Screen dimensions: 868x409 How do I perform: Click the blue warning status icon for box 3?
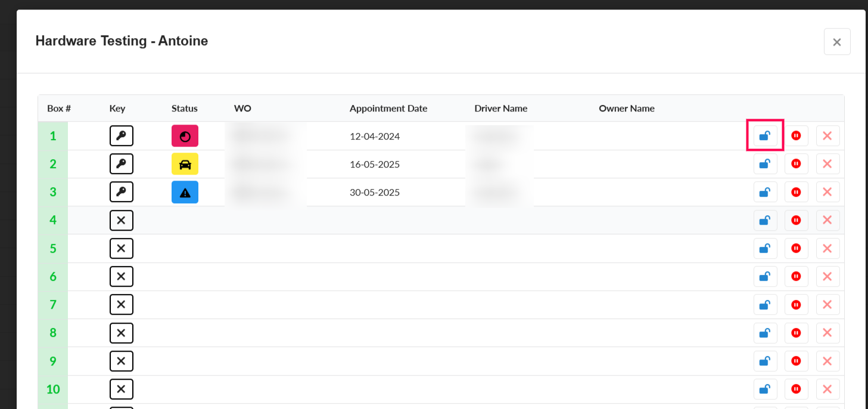(185, 192)
